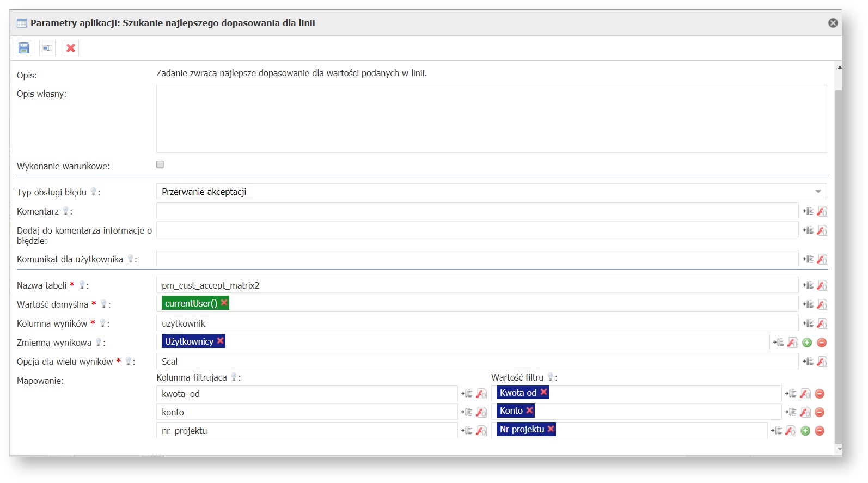Image resolution: width=868 pixels, height=483 pixels.
Task: Click the scroll down arrow of the dialog
Action: coord(839,449)
